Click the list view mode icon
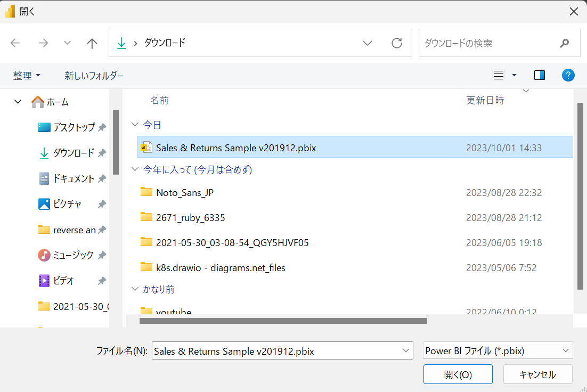This screenshot has height=392, width=587. tap(499, 75)
